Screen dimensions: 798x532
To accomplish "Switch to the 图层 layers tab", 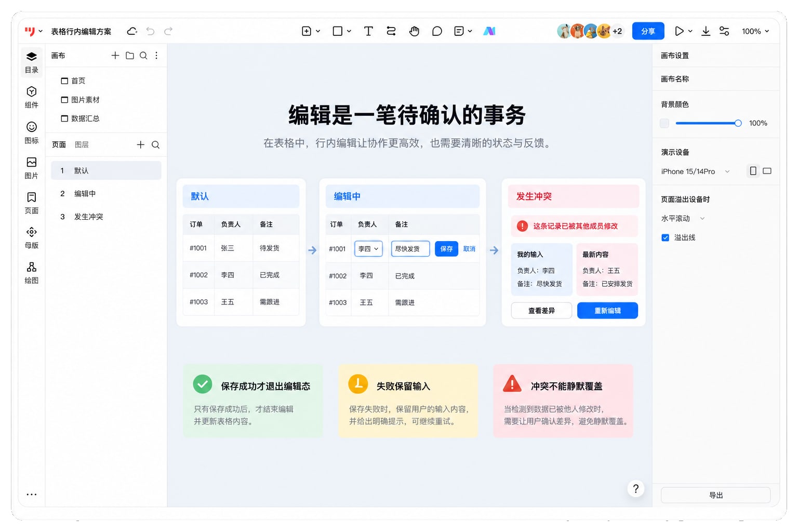I will click(82, 145).
